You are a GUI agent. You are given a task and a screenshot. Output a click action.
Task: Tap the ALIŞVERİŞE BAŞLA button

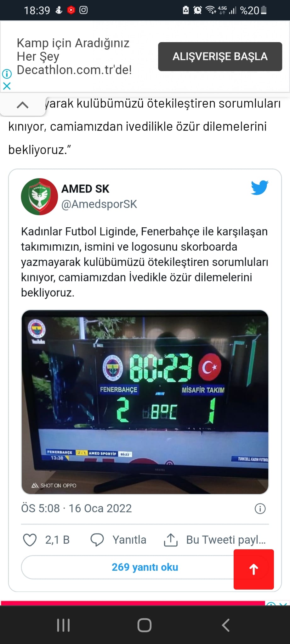tap(220, 57)
